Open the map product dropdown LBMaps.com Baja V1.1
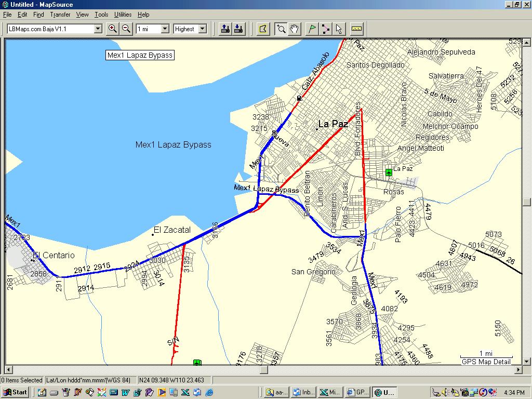 (98, 29)
